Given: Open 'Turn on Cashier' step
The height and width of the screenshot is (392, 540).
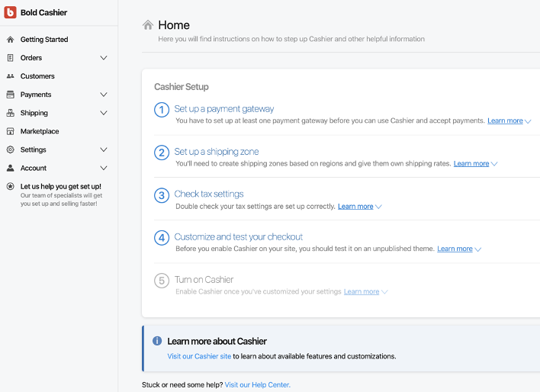Looking at the screenshot, I should click(x=204, y=280).
